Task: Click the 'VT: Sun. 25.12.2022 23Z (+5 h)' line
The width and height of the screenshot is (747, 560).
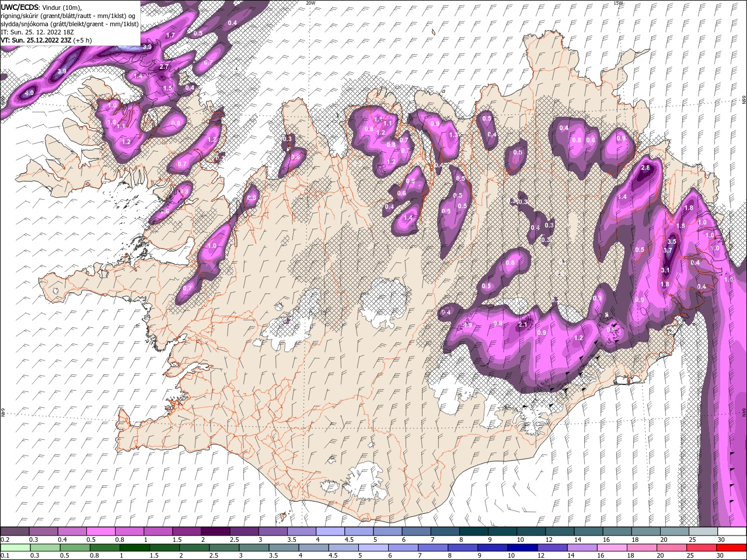Action: click(x=46, y=40)
